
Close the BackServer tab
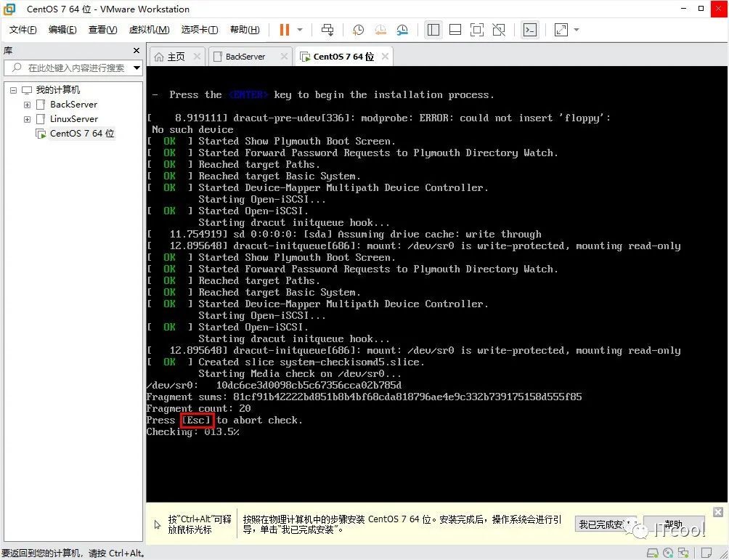[284, 56]
